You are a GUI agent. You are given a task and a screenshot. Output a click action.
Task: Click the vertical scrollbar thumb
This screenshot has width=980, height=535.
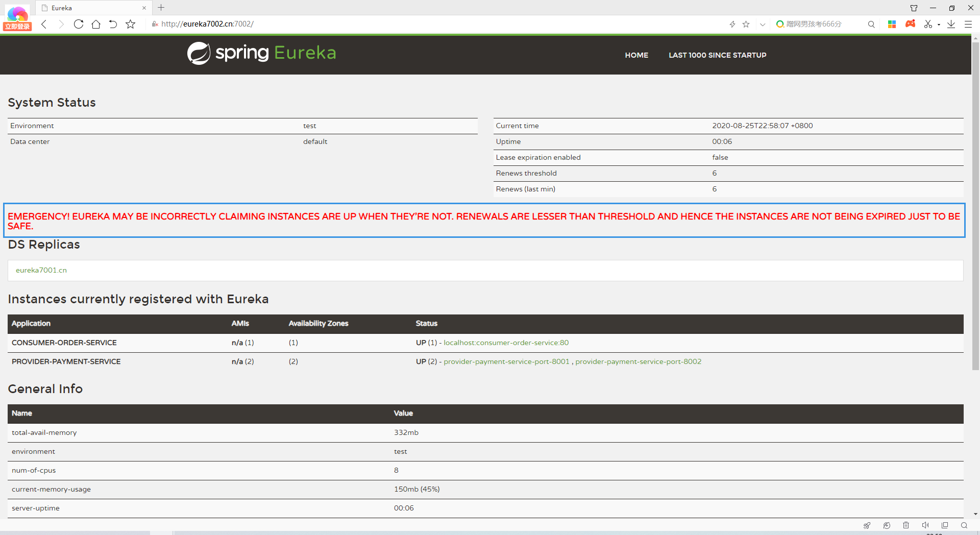click(975, 206)
